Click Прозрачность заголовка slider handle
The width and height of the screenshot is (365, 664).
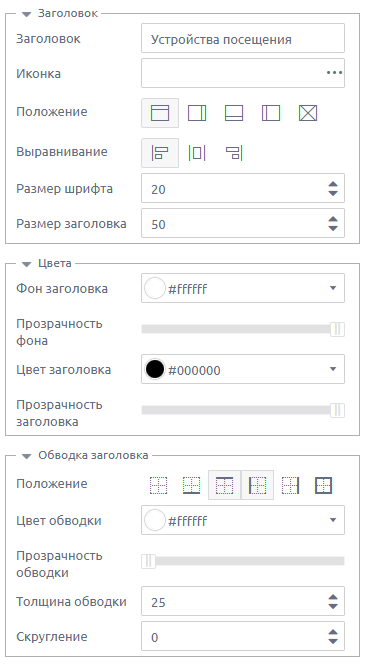(x=337, y=410)
